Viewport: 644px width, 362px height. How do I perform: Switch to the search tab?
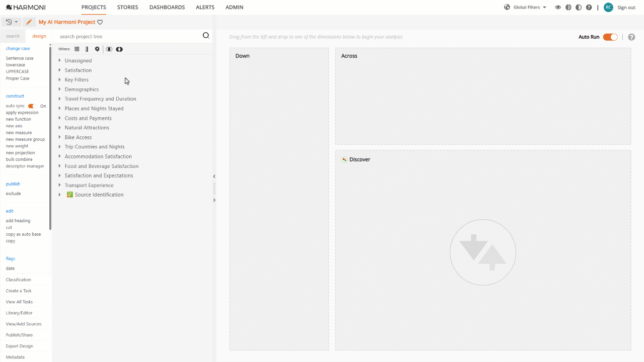click(x=13, y=36)
